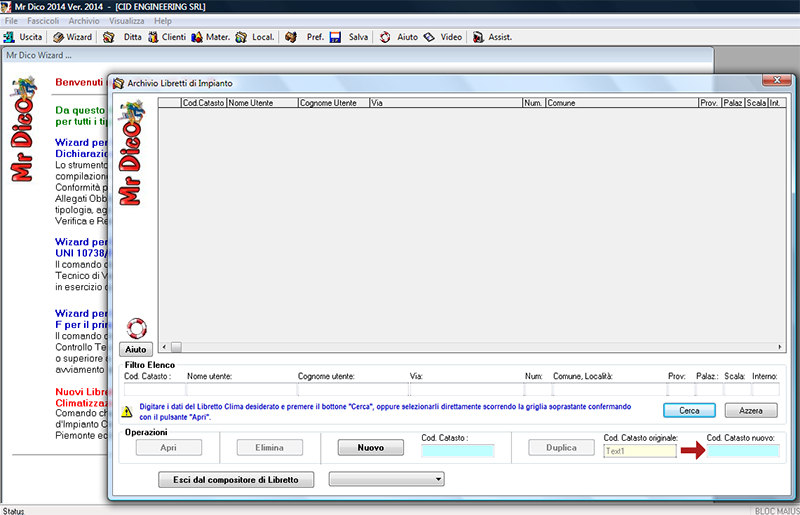Click the Azzera reset button
The image size is (800, 515).
tap(750, 410)
